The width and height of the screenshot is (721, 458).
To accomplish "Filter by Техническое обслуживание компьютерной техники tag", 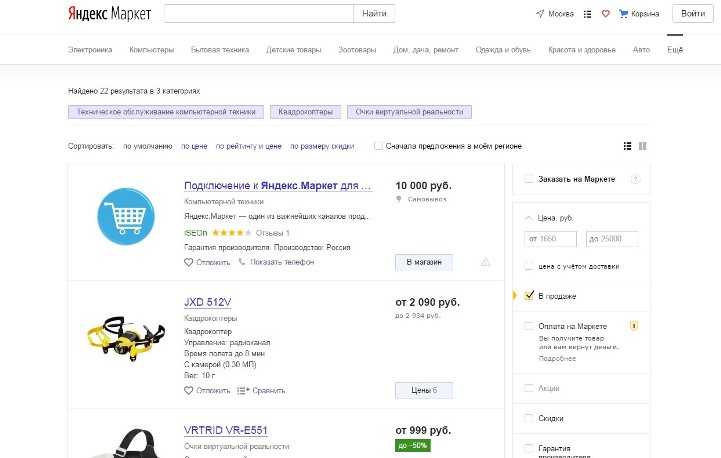I will pos(166,112).
